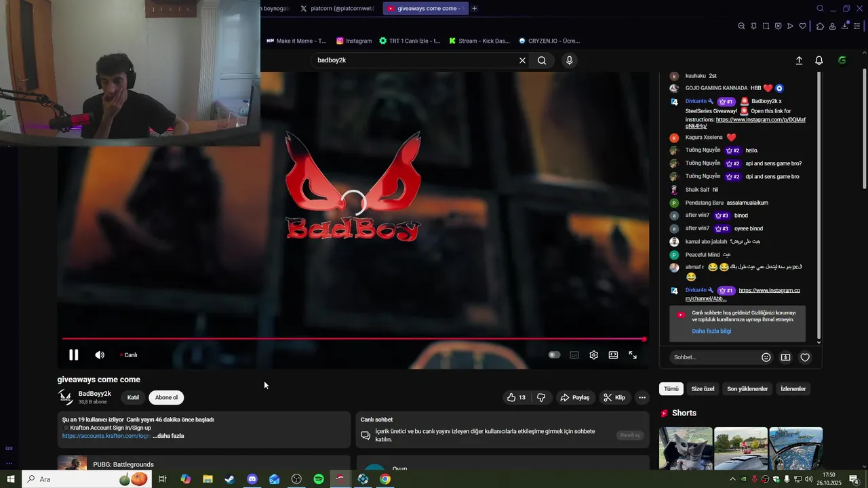The height and width of the screenshot is (488, 868).
Task: Open Discord from the taskbar
Action: [252, 479]
